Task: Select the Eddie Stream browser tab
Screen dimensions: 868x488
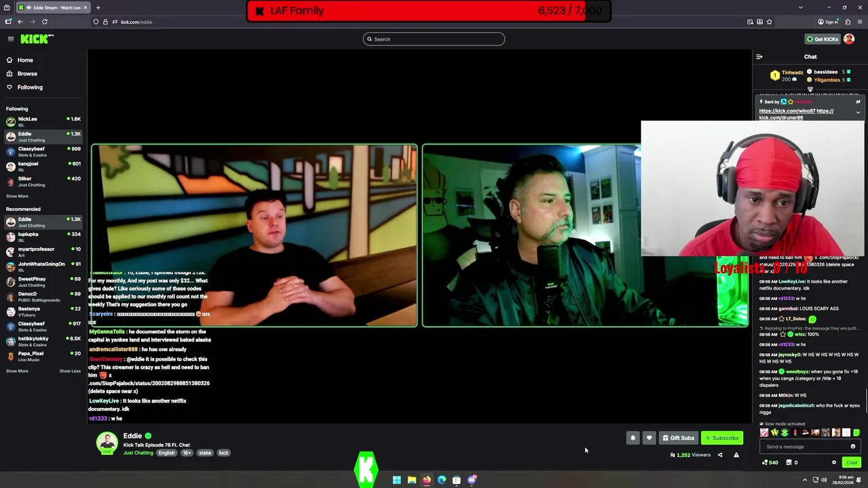Action: [x=52, y=7]
